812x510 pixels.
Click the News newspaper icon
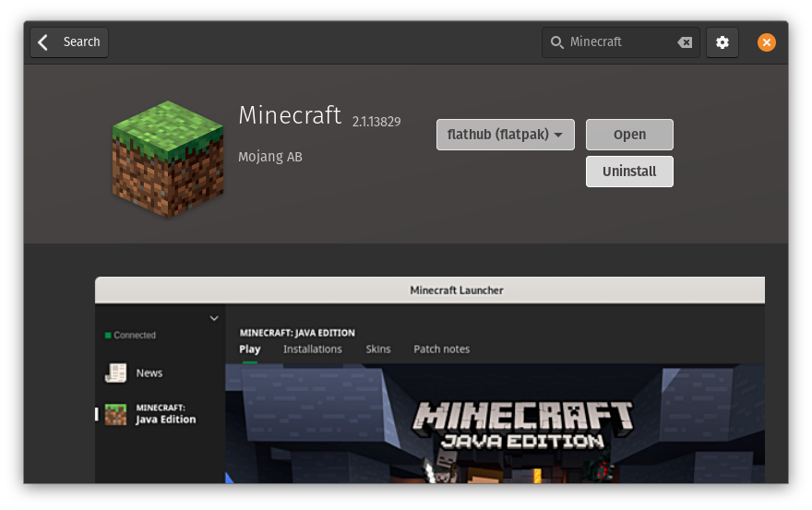116,373
